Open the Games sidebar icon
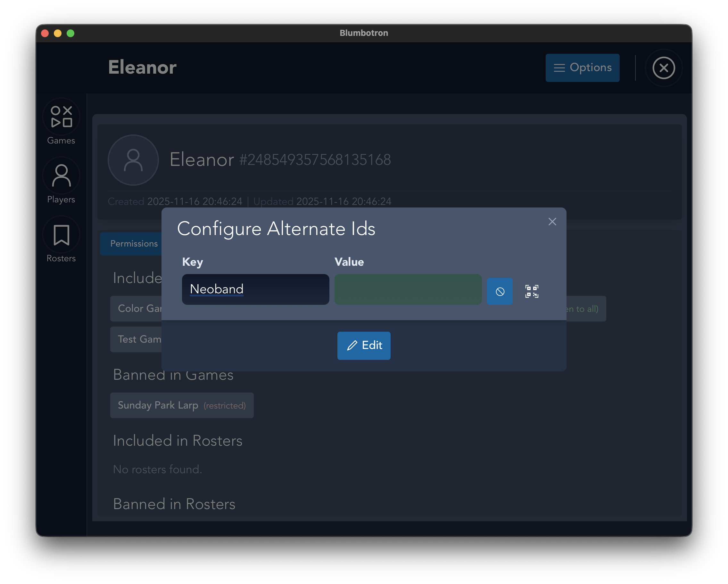Viewport: 728px width, 584px height. pyautogui.click(x=61, y=117)
